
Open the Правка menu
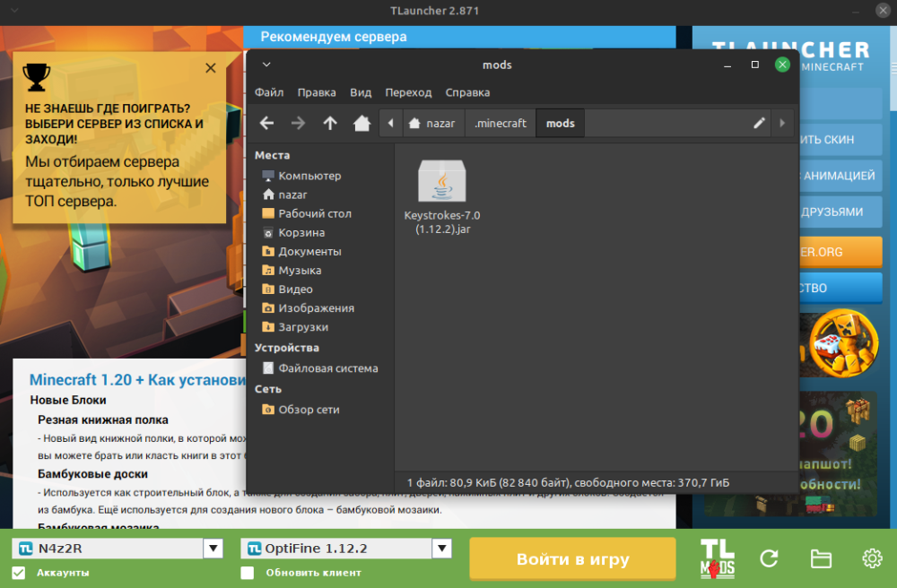(x=317, y=92)
